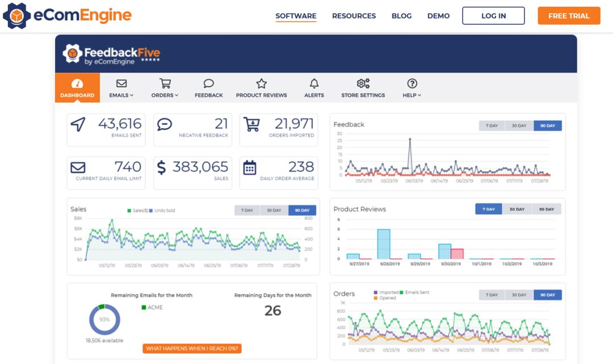Switch Feedback chart to 7 Day
Image resolution: width=613 pixels, height=364 pixels.
point(492,126)
